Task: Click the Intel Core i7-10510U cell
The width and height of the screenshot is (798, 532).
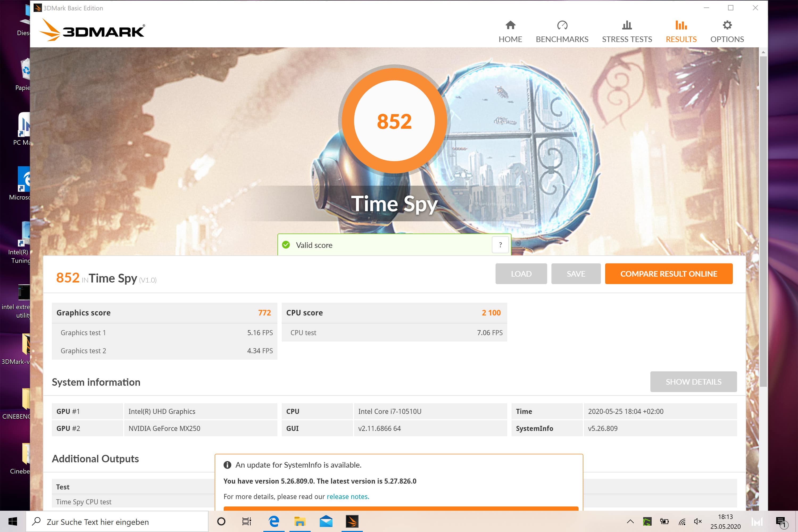Action: tap(430, 411)
